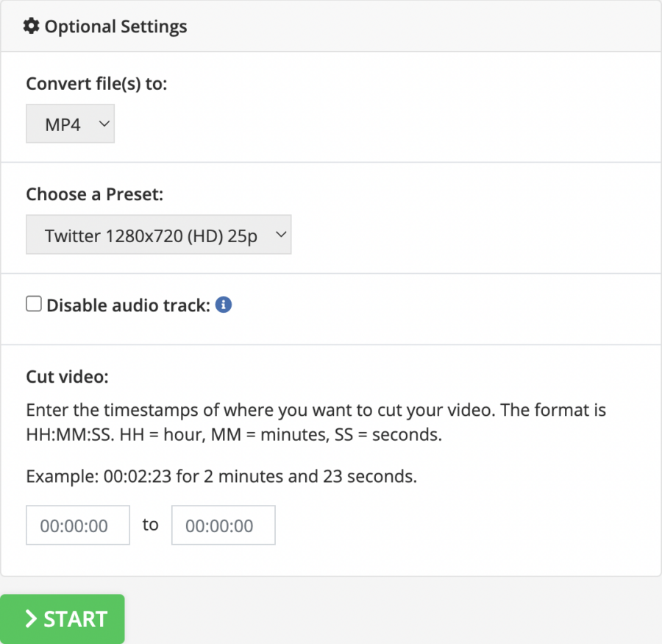Click the Optional Settings header title

(x=115, y=27)
